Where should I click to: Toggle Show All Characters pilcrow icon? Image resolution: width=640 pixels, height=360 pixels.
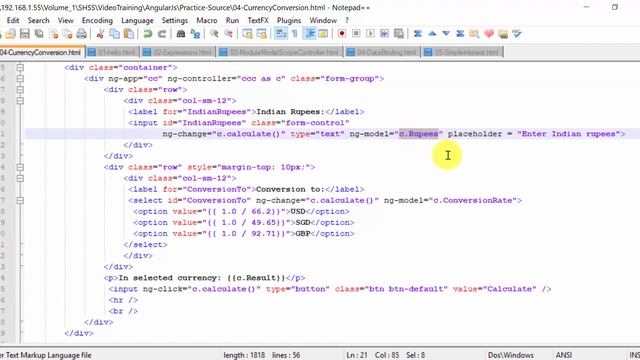295,34
